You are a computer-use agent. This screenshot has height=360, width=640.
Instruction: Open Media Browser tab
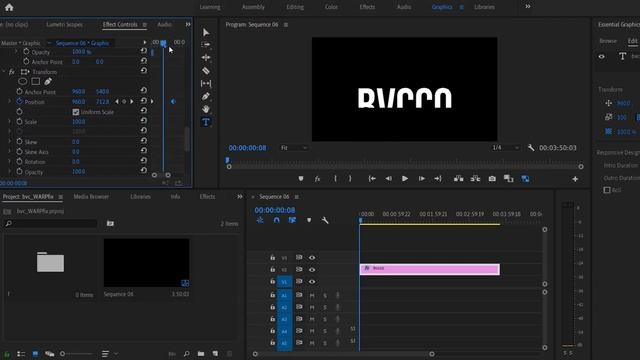91,197
